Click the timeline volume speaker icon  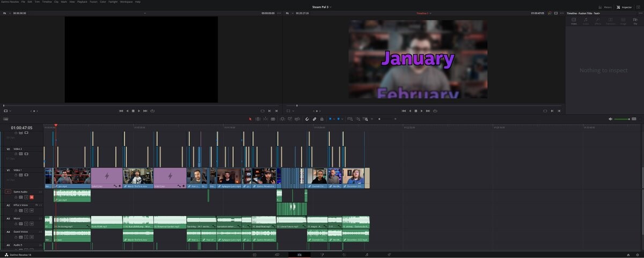pyautogui.click(x=610, y=119)
